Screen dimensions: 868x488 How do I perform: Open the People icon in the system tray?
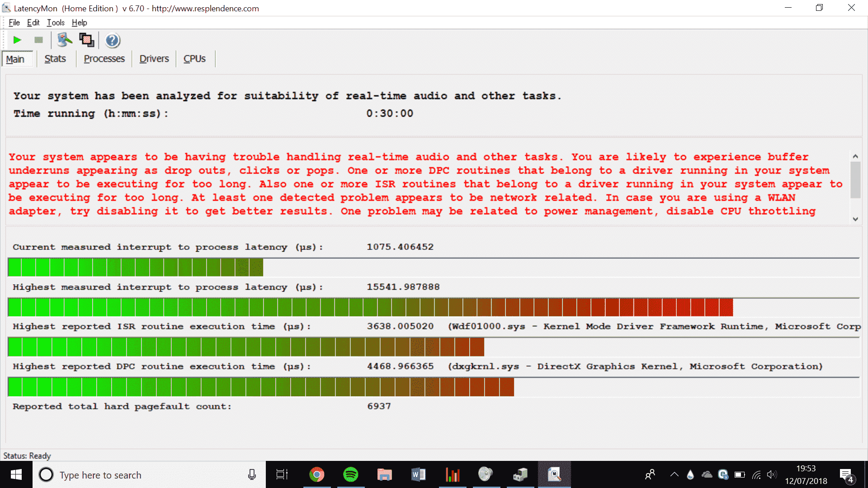pyautogui.click(x=650, y=474)
